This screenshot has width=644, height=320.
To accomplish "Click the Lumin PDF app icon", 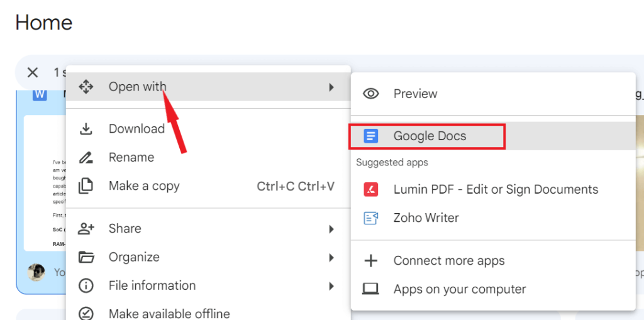I will pyautogui.click(x=371, y=189).
